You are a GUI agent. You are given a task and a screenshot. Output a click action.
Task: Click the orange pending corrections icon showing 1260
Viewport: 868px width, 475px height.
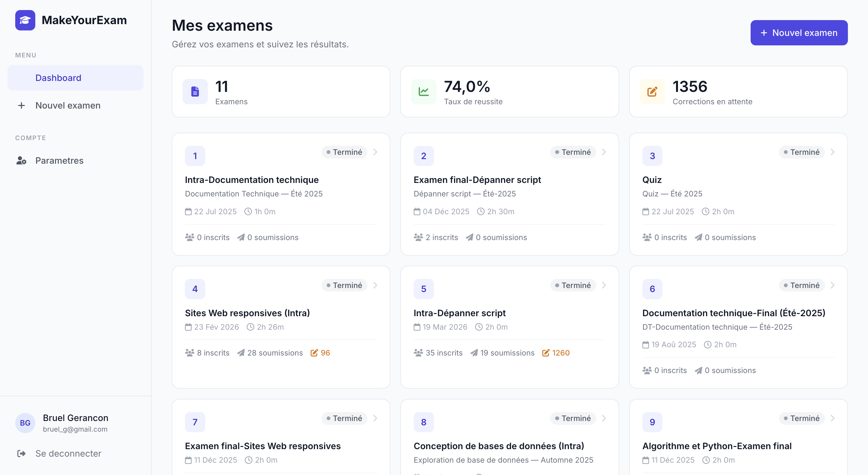(546, 353)
